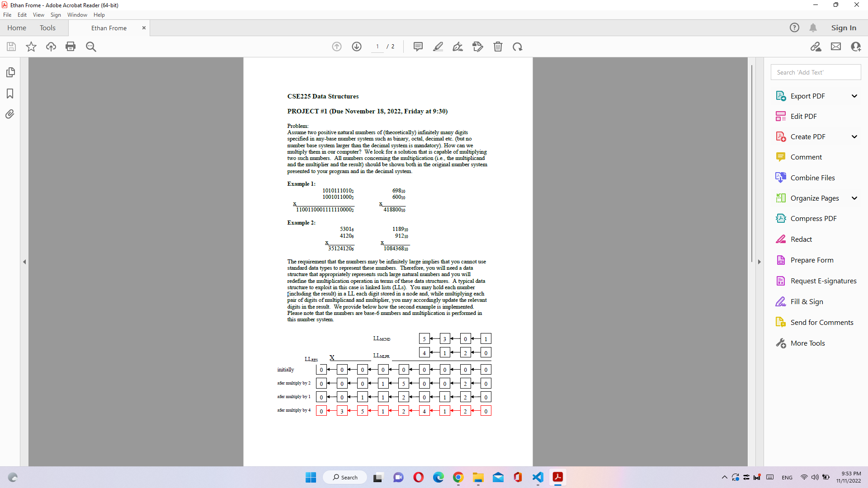
Task: Bookmark file with the star icon
Action: point(31,47)
